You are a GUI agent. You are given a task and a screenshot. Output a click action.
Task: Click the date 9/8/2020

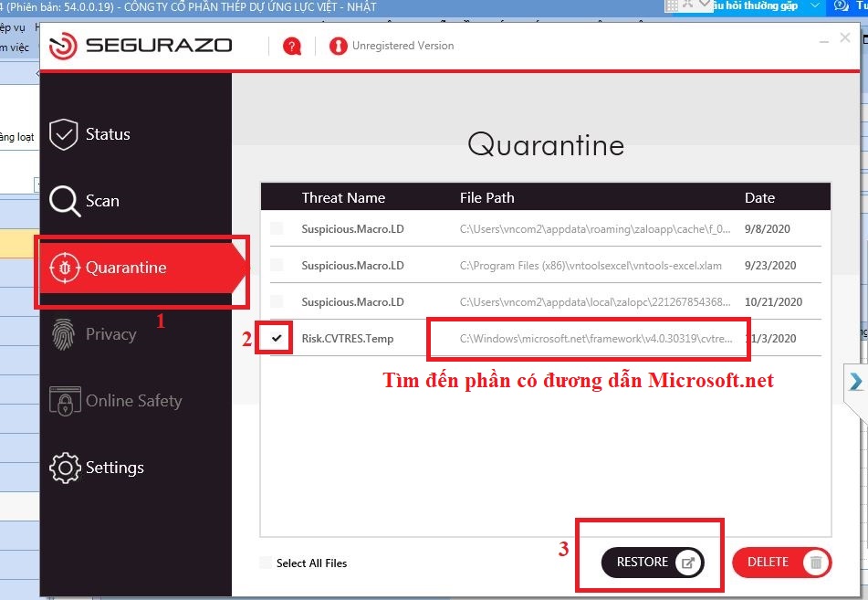768,229
